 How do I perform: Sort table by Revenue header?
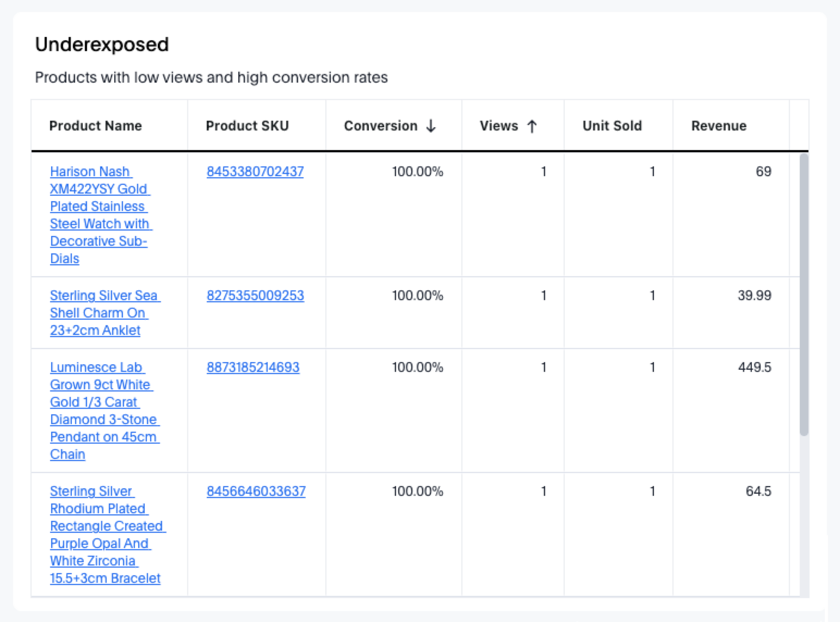click(719, 126)
